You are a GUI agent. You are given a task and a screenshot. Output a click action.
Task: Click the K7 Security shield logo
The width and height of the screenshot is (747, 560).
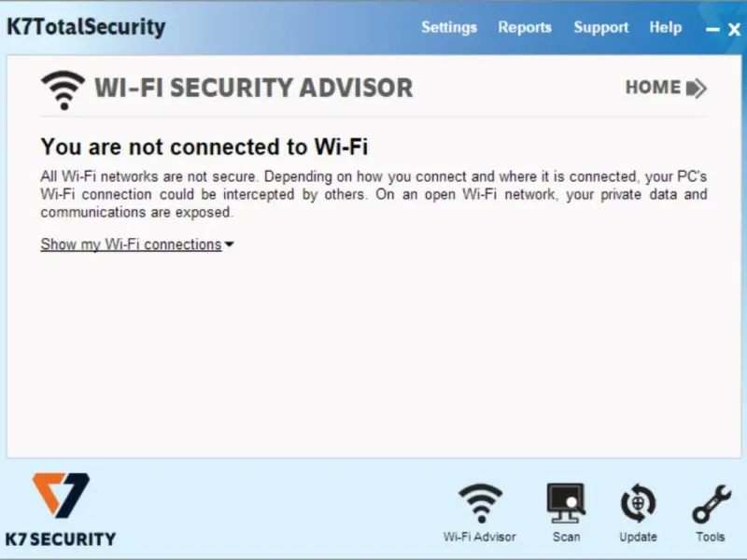61,496
